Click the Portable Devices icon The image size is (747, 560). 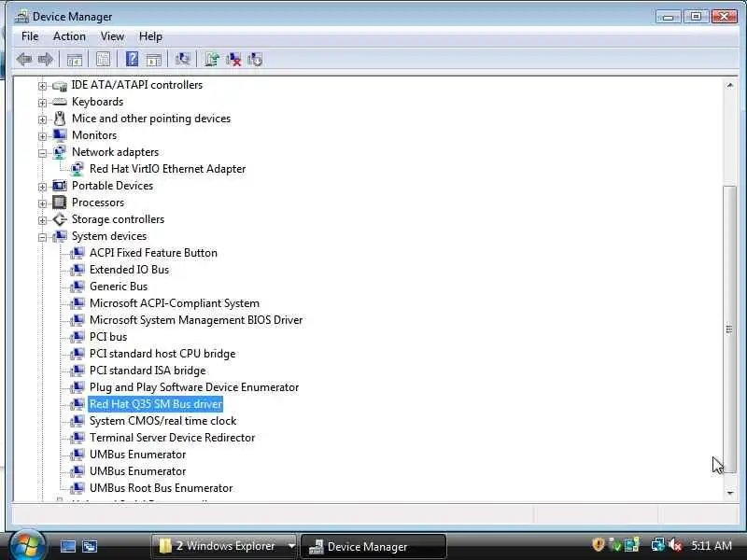click(x=60, y=185)
